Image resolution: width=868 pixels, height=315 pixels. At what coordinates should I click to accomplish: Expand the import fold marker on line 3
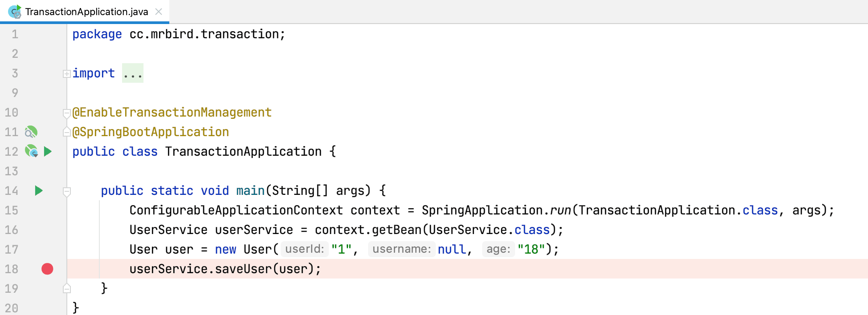(66, 74)
